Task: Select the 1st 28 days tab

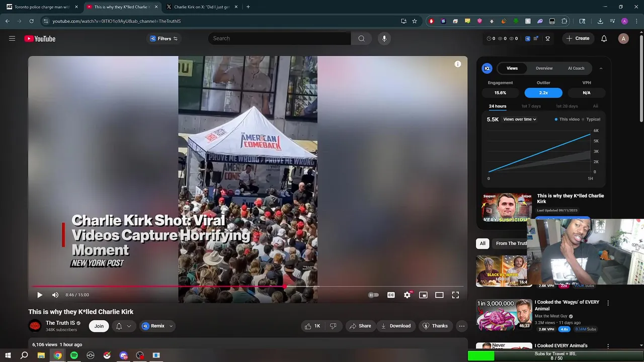Action: tap(567, 106)
